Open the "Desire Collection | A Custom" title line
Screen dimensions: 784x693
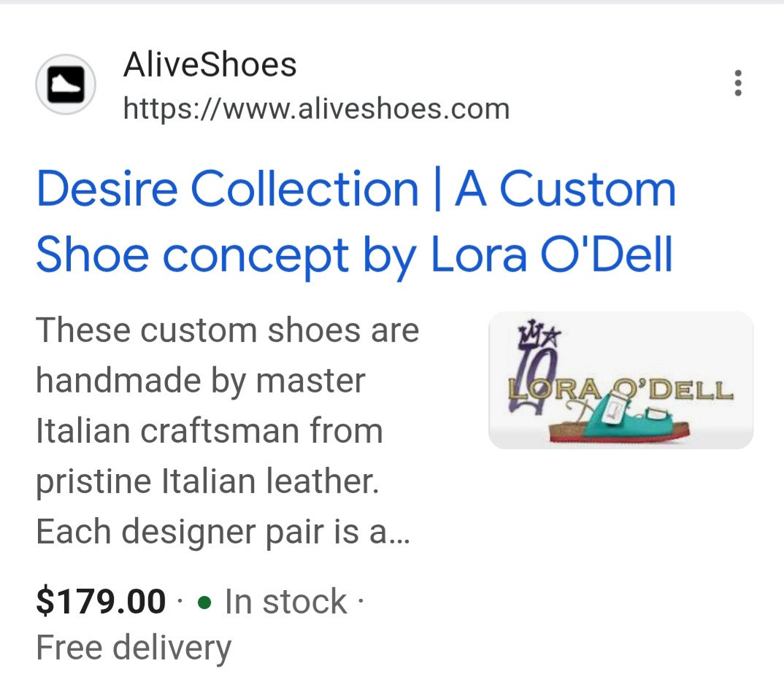click(356, 189)
